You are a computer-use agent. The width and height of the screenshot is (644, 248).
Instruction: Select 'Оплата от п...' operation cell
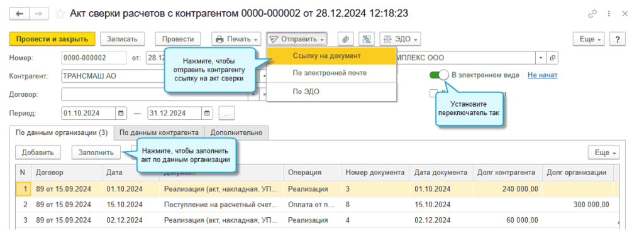pos(312,205)
